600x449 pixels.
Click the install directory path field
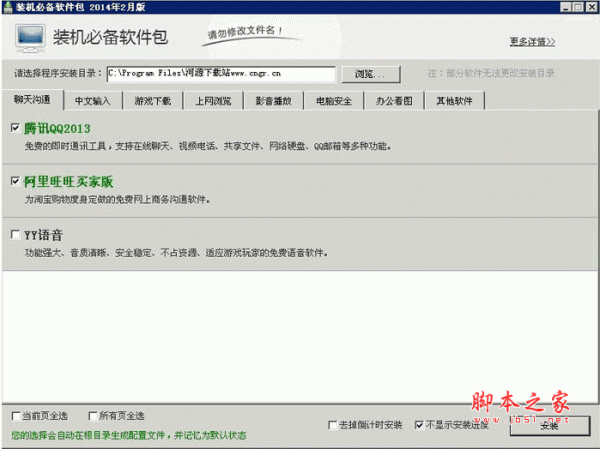pyautogui.click(x=221, y=73)
